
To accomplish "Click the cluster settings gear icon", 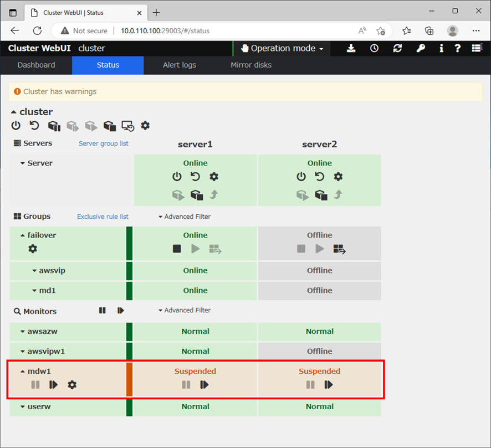I will coord(145,126).
